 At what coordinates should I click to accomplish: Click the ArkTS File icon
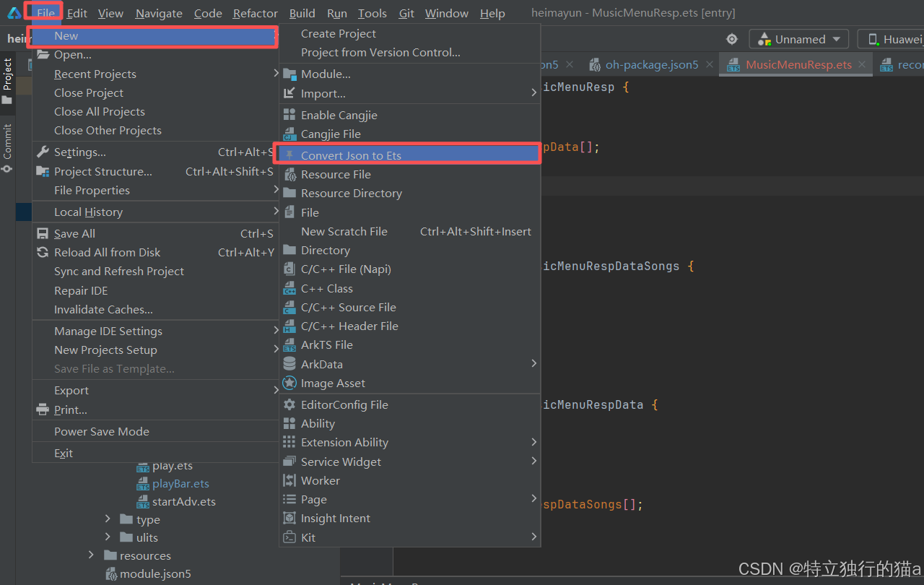coord(289,344)
